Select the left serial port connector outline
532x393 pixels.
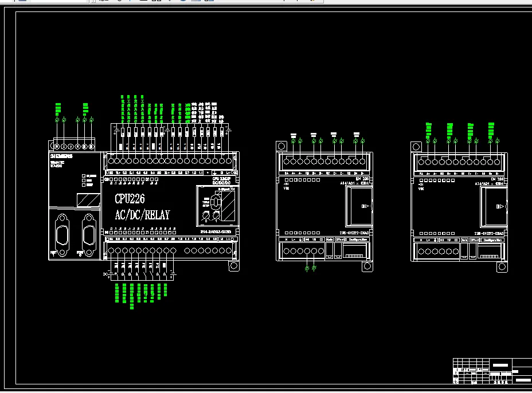62,235
